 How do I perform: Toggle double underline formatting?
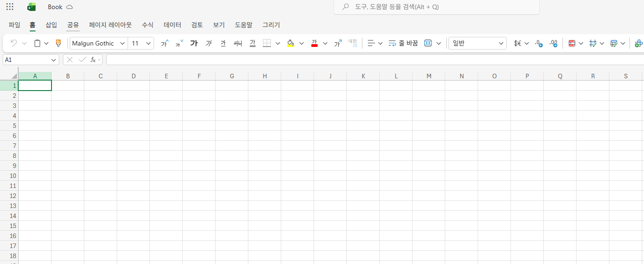252,43
